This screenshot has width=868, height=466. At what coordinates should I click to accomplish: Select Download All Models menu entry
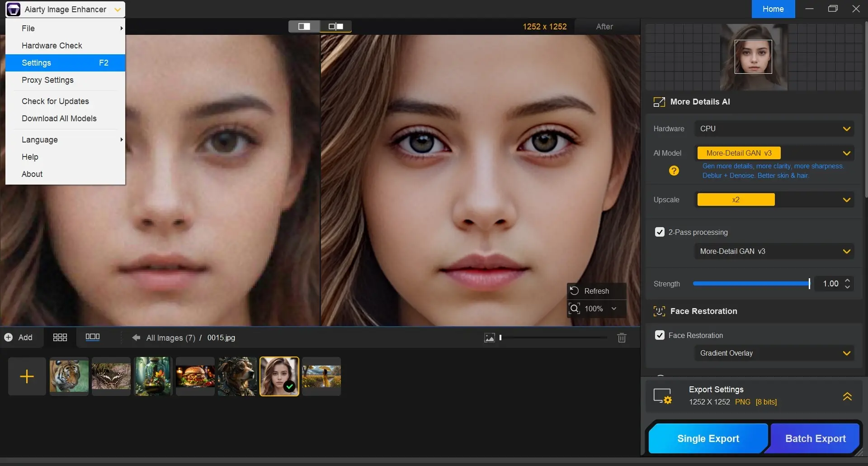tap(59, 119)
